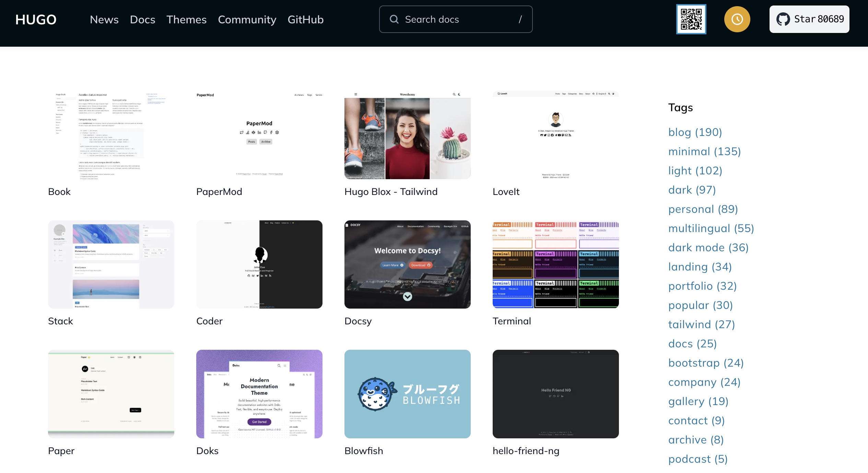868x473 pixels.
Task: Open the hello-friend-ng theme thumbnail
Action: pyautogui.click(x=556, y=394)
